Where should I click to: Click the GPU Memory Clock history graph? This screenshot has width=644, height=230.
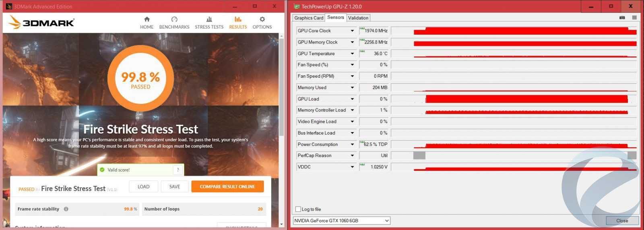(x=514, y=42)
